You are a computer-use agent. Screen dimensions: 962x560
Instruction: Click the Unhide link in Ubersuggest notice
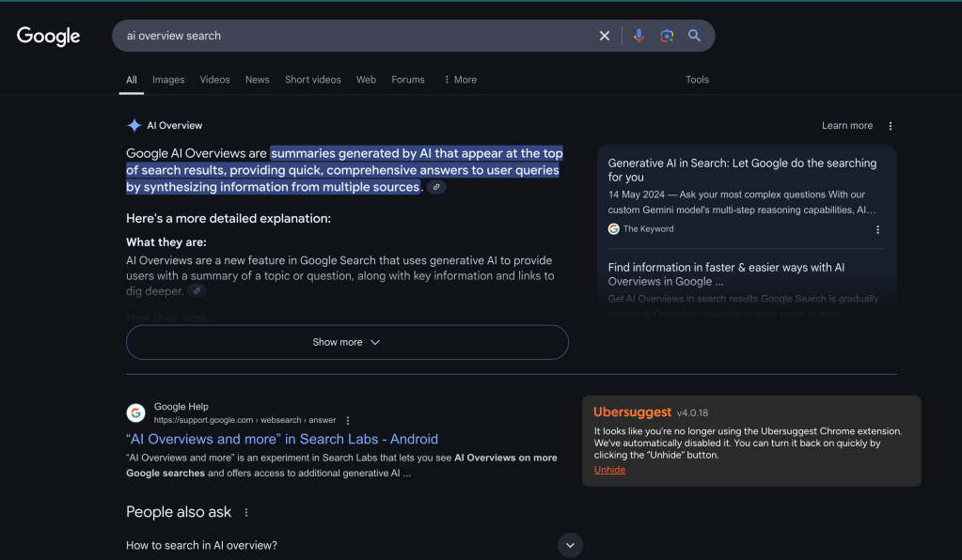[609, 470]
